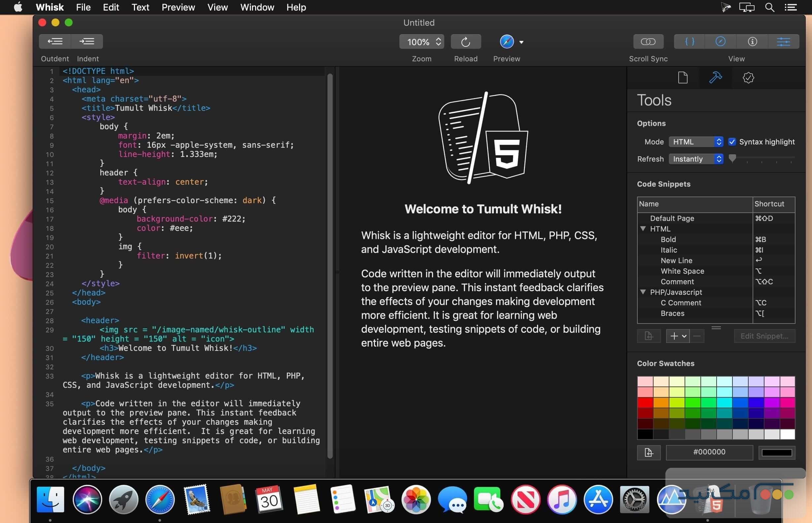Open the validation checkmark inspector icon
Screen dimensions: 812x523
tap(748, 77)
